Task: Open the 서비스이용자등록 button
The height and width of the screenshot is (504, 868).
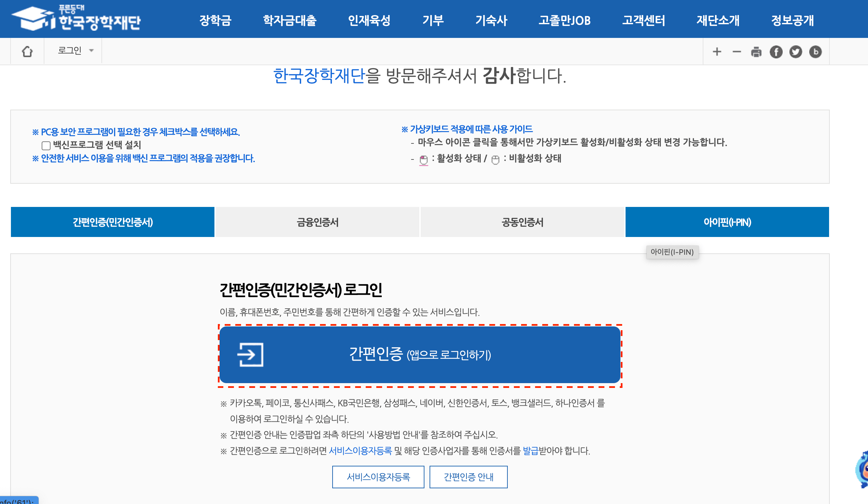Action: (378, 477)
